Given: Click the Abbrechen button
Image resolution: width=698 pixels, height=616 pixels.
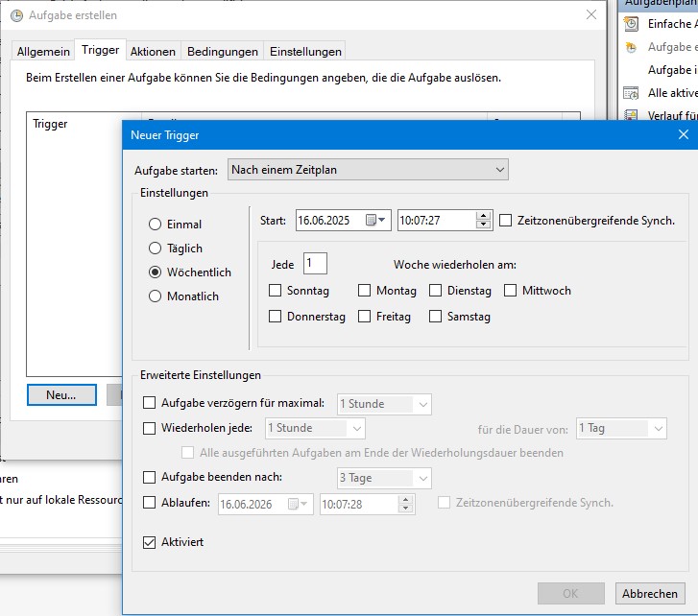Looking at the screenshot, I should (x=650, y=593).
